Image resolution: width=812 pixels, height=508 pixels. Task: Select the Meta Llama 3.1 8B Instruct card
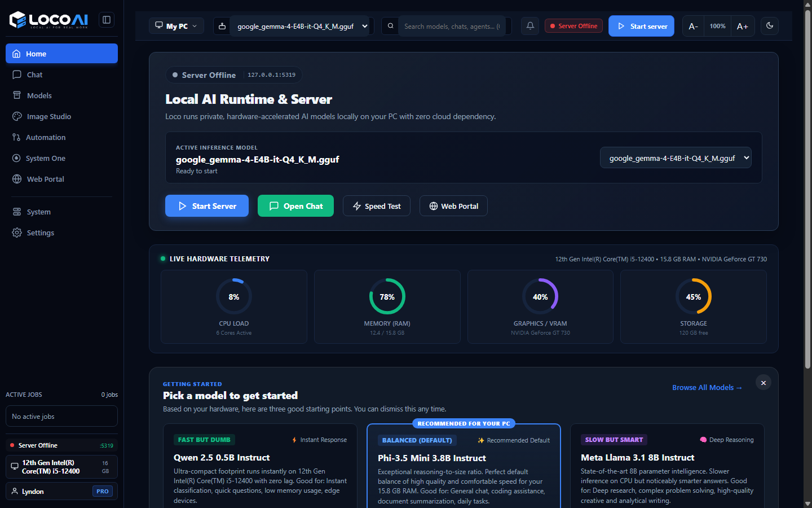(x=667, y=466)
